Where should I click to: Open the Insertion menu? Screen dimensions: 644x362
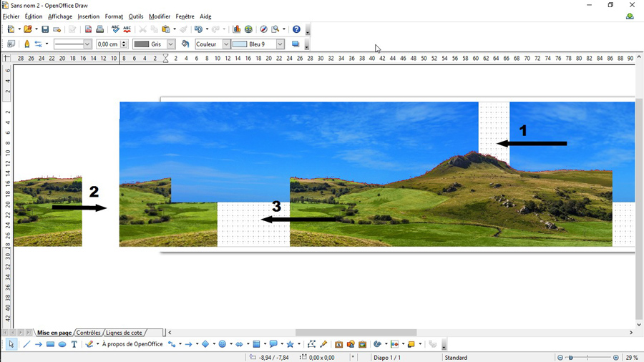88,16
